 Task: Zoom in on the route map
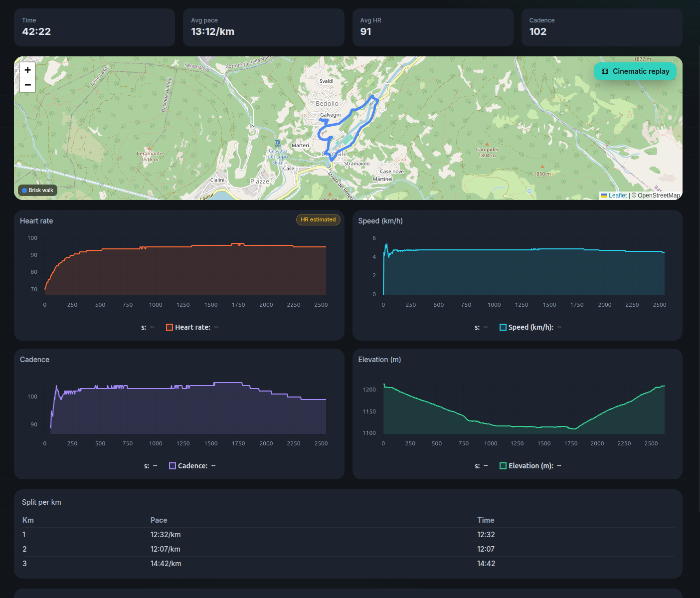[27, 70]
